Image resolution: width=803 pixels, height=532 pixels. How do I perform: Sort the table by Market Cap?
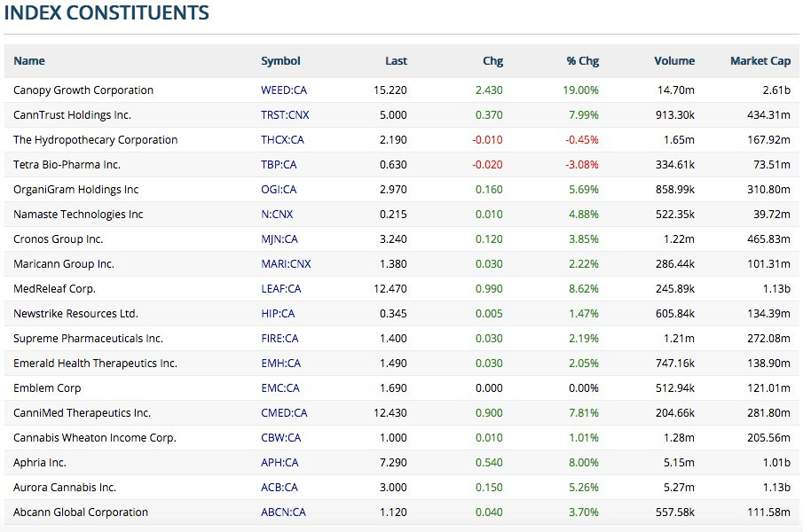point(760,61)
